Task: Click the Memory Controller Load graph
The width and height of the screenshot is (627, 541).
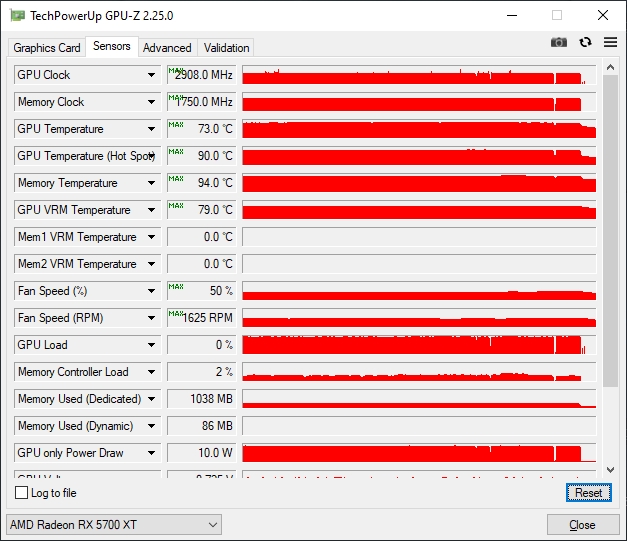Action: pyautogui.click(x=419, y=372)
